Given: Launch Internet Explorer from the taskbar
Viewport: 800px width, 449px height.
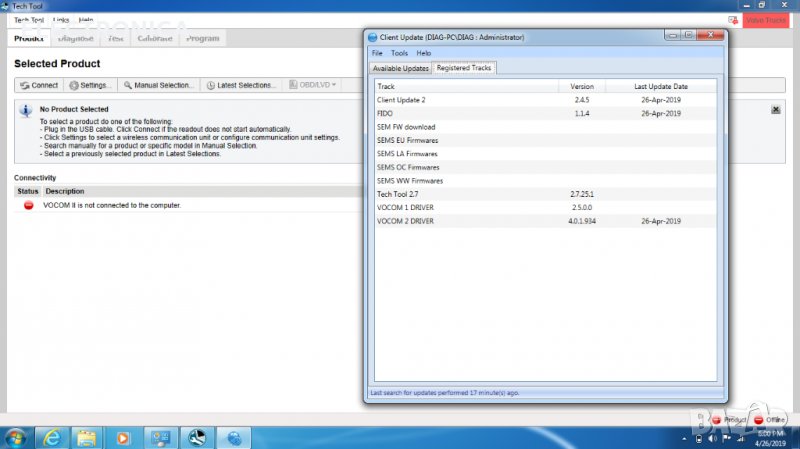Looking at the screenshot, I should (52, 437).
